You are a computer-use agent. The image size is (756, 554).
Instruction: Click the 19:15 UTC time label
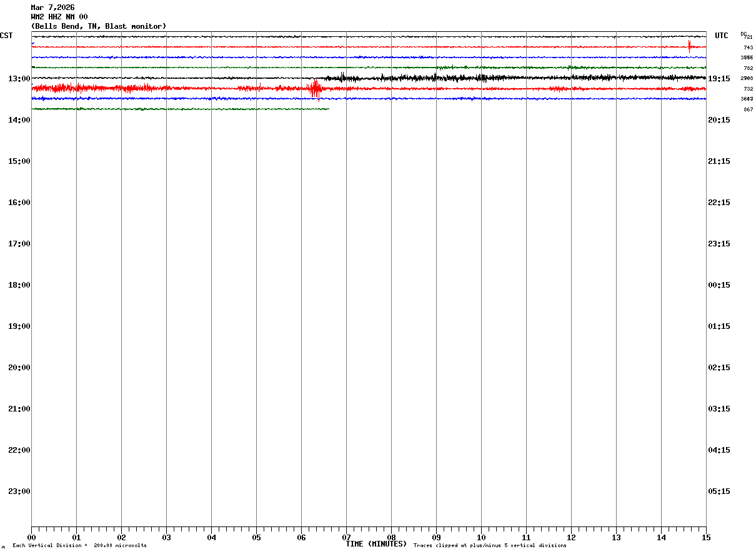tap(719, 79)
